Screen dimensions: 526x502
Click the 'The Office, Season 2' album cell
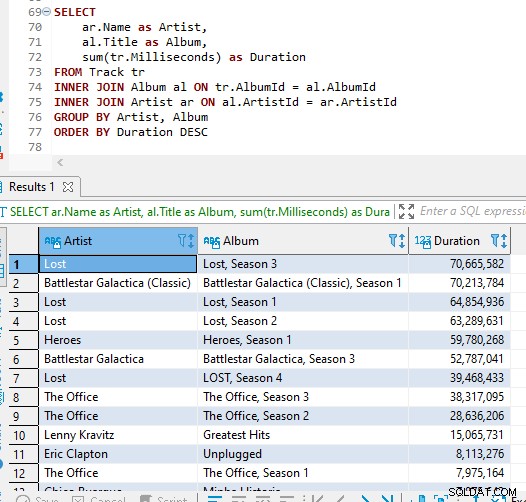click(x=303, y=416)
